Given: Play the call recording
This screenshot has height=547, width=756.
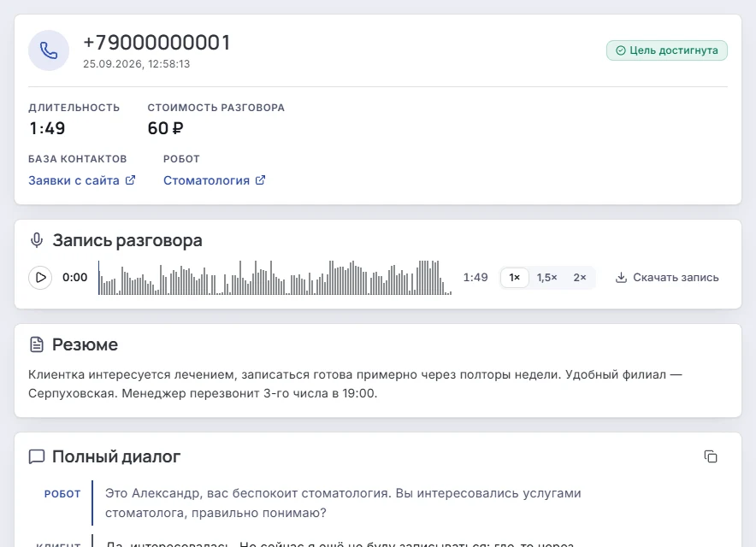Looking at the screenshot, I should point(40,278).
